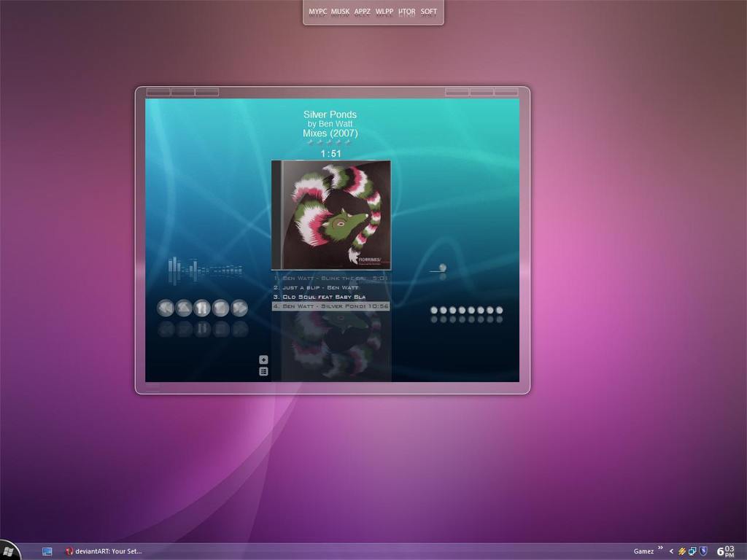747x560 pixels.
Task: Expand the Gamez toolbar chevron
Action: pos(660,548)
